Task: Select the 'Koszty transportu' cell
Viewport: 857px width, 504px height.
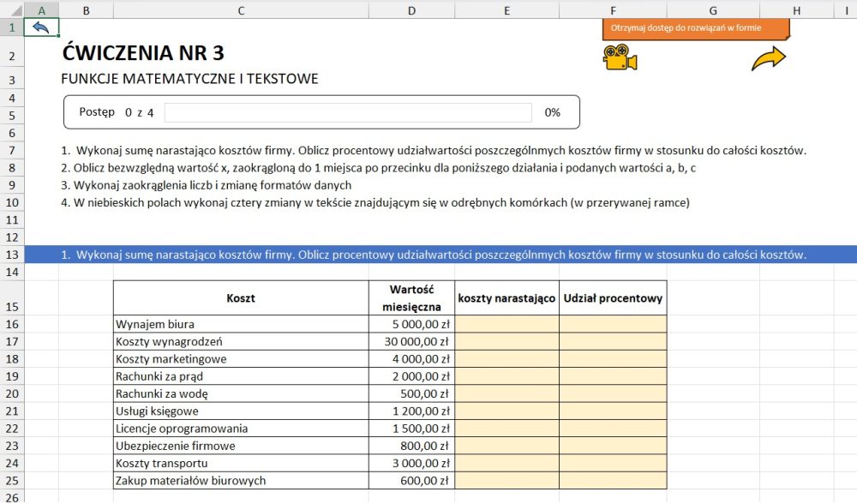Action: pyautogui.click(x=241, y=463)
